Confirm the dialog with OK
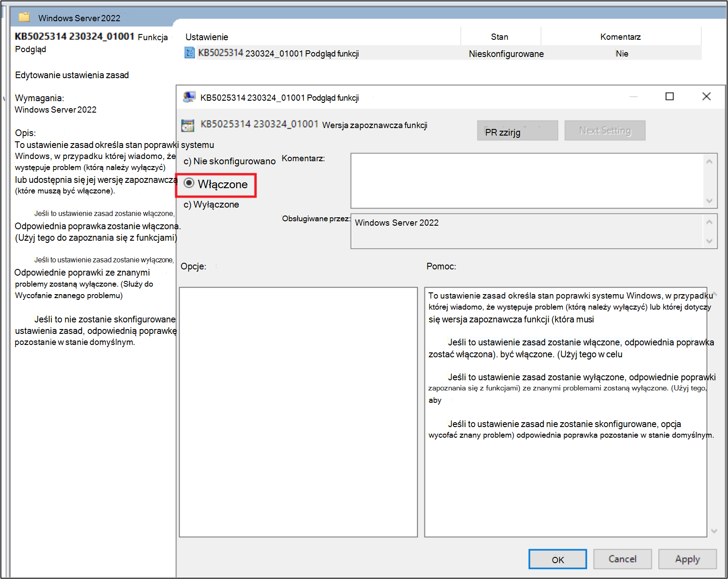The width and height of the screenshot is (728, 579). tap(558, 560)
